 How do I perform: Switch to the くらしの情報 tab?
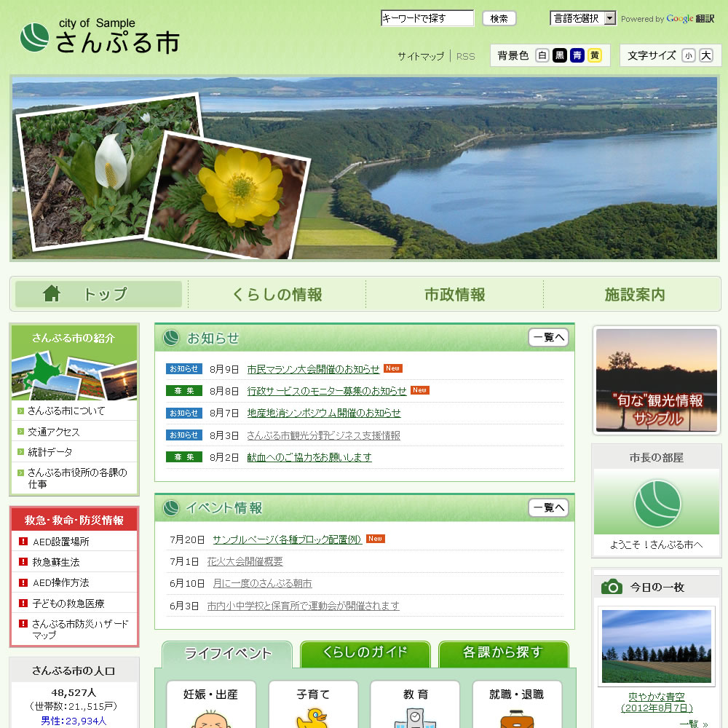coord(277,293)
